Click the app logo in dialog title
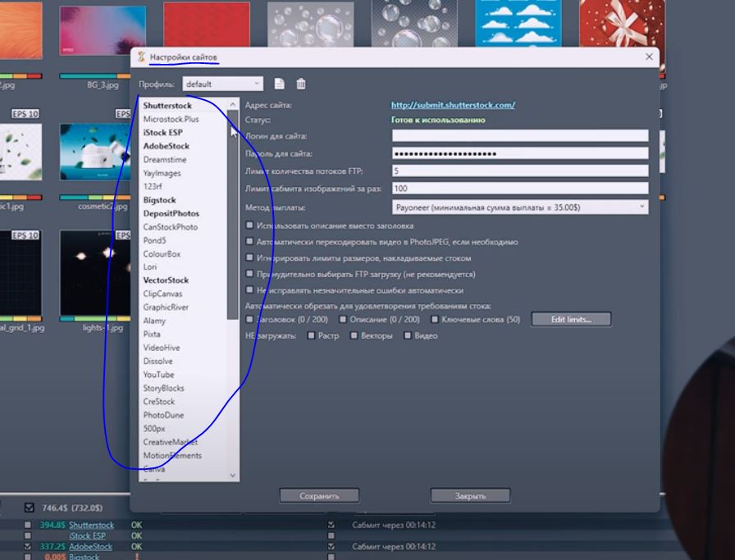The image size is (735, 560). pos(141,57)
